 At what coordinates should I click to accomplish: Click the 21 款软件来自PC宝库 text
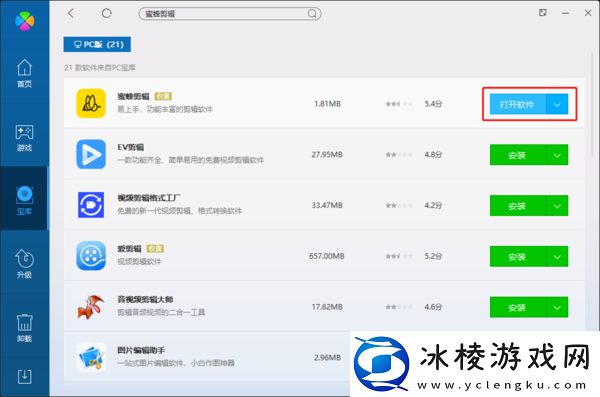(x=100, y=68)
